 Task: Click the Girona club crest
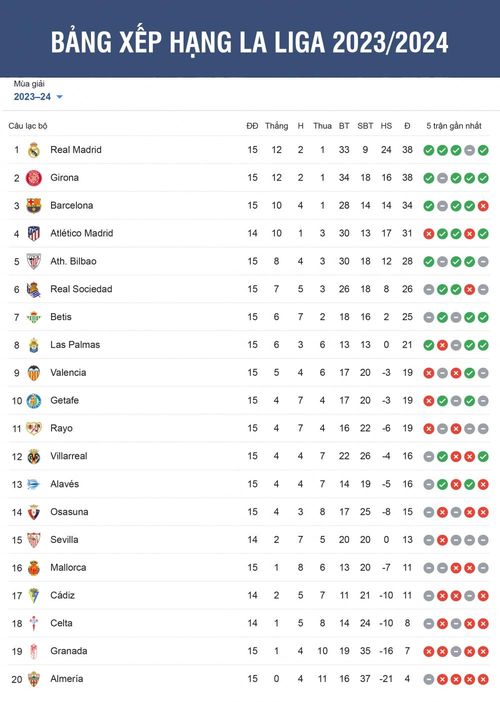[x=34, y=178]
